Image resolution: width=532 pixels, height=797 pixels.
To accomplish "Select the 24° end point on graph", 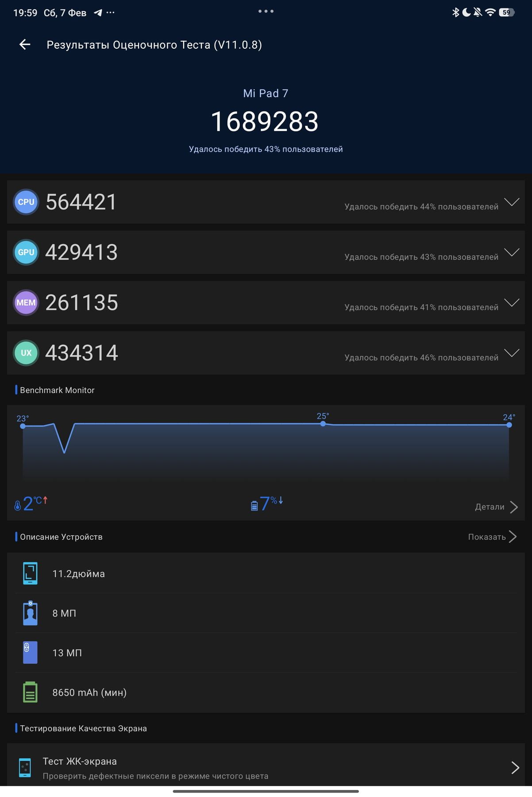I will tap(509, 425).
